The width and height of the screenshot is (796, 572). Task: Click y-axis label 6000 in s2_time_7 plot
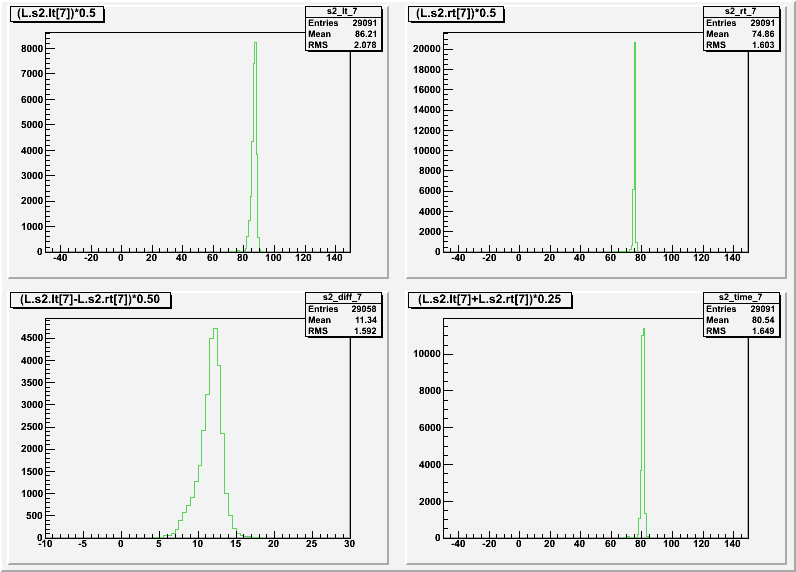pos(429,428)
